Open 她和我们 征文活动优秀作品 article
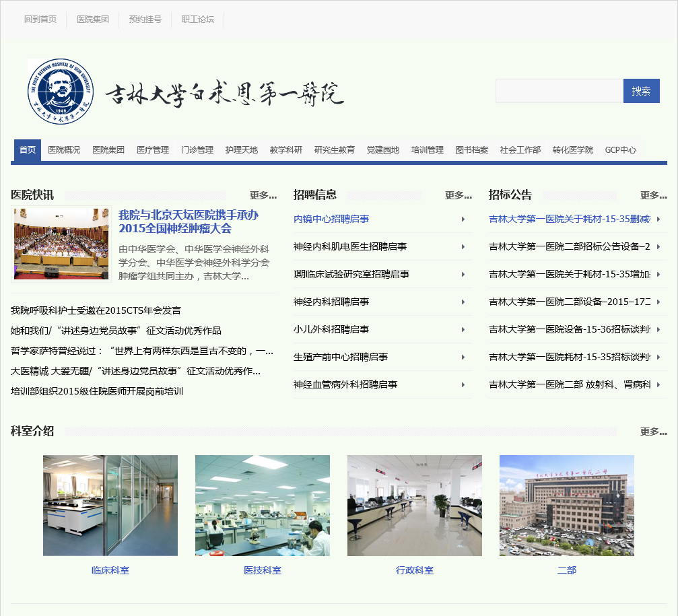Screen dimensions: 678x616 click(x=116, y=331)
